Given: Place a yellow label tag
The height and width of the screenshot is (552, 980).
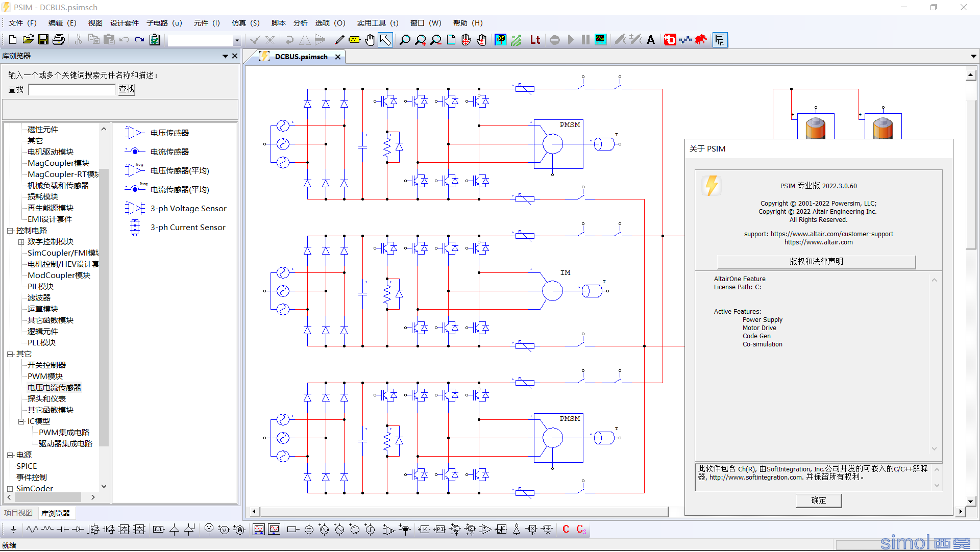Looking at the screenshot, I should click(x=354, y=40).
